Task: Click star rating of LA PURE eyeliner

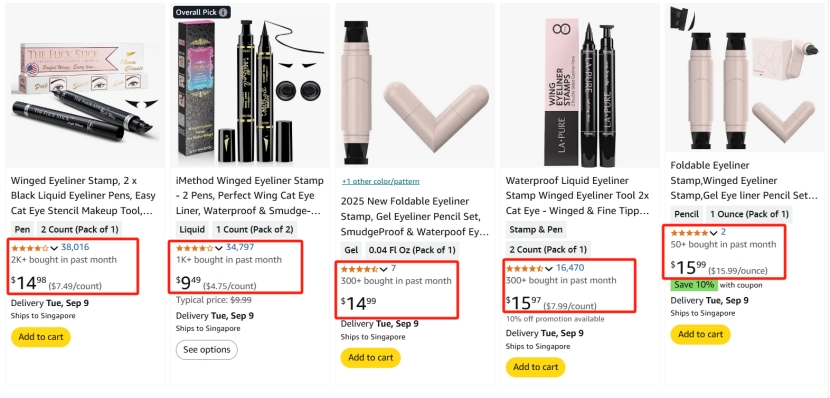Action: tap(525, 268)
